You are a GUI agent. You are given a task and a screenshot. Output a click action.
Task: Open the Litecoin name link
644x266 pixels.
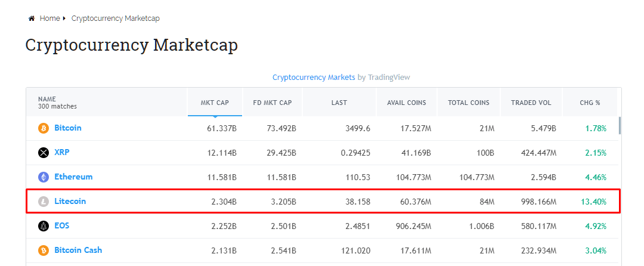coord(70,202)
